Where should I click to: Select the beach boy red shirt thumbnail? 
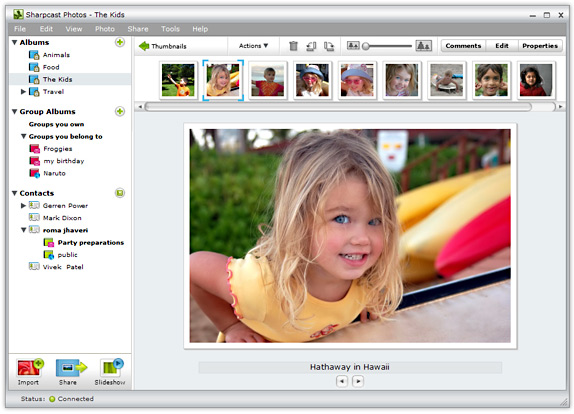pyautogui.click(x=268, y=80)
